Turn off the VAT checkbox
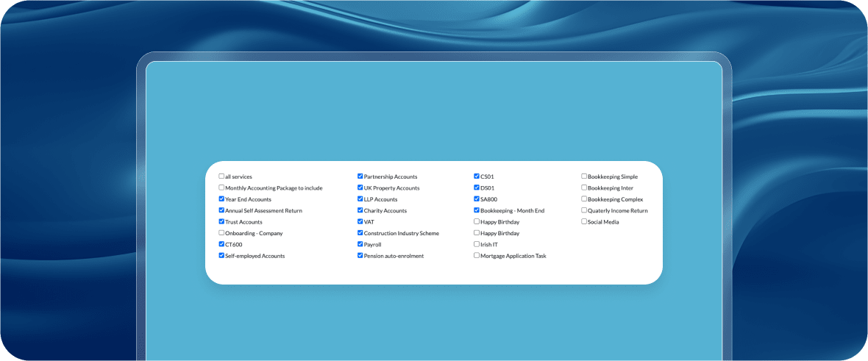This screenshot has width=868, height=361. pos(360,221)
